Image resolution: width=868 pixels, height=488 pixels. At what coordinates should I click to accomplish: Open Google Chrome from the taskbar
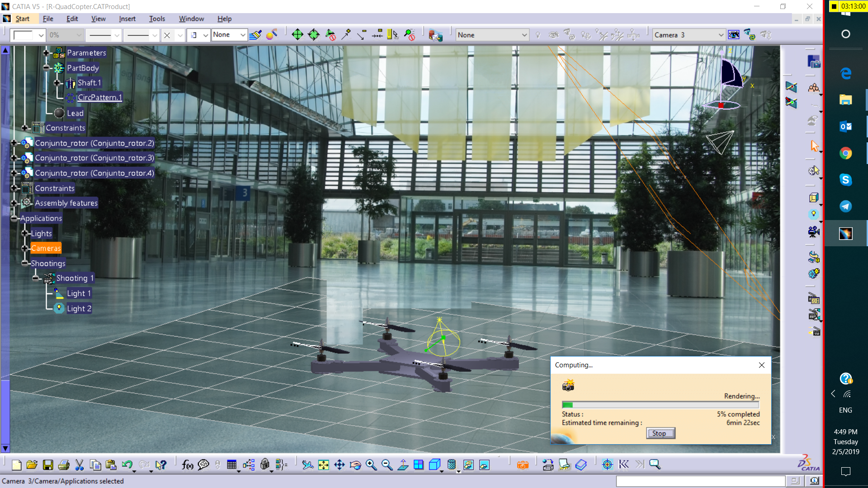click(845, 153)
